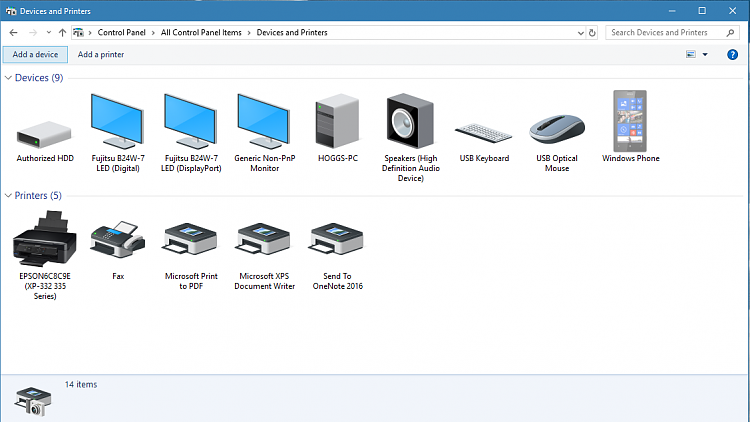Screen dimensions: 750x422
Task: Select the EPSON XP-332 335 Series printer
Action: point(44,239)
